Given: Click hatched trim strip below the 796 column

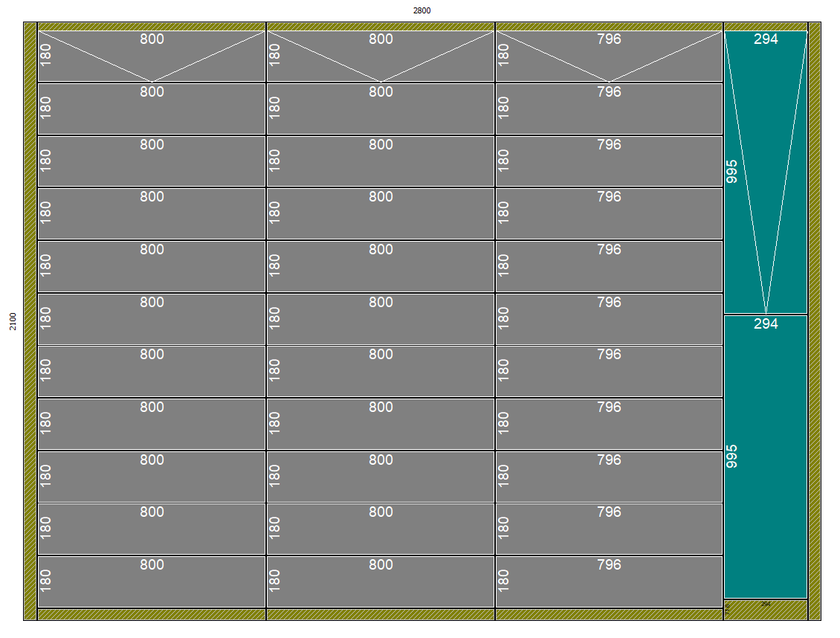Looking at the screenshot, I should pyautogui.click(x=609, y=614).
